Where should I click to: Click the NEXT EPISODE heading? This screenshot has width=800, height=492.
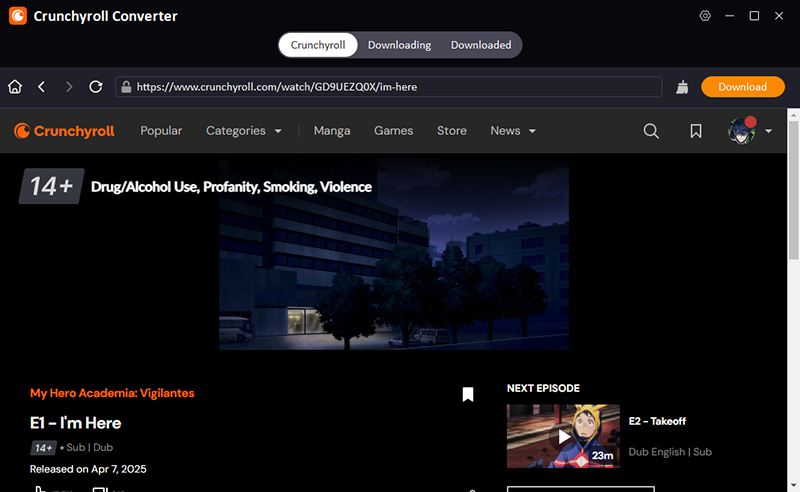[x=543, y=388]
